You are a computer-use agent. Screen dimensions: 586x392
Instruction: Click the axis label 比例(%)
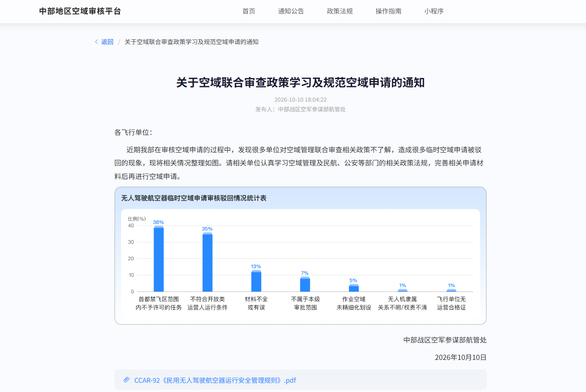pos(137,219)
